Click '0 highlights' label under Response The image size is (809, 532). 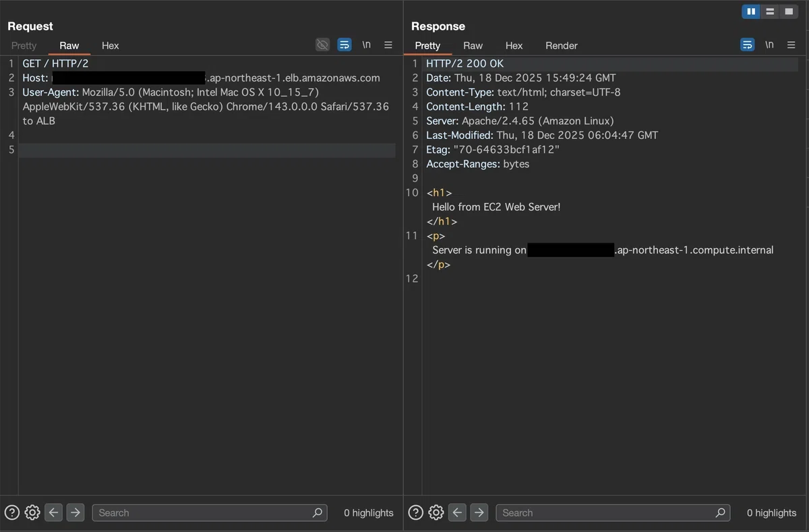point(772,512)
